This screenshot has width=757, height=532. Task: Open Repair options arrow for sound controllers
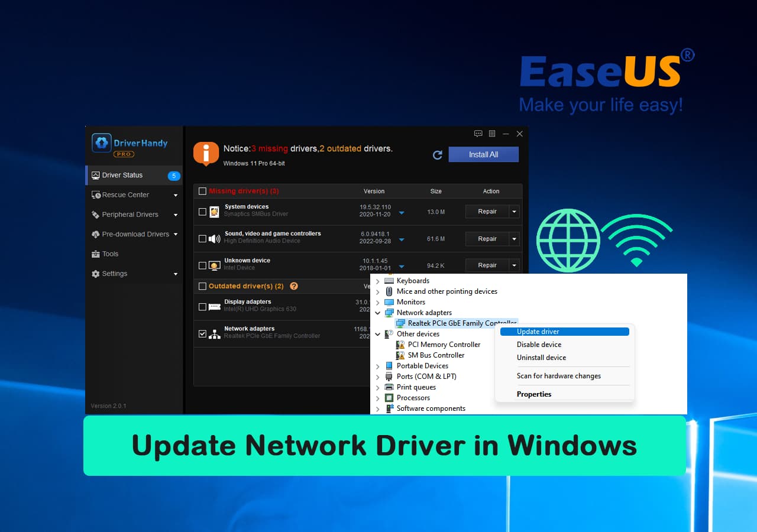[515, 239]
